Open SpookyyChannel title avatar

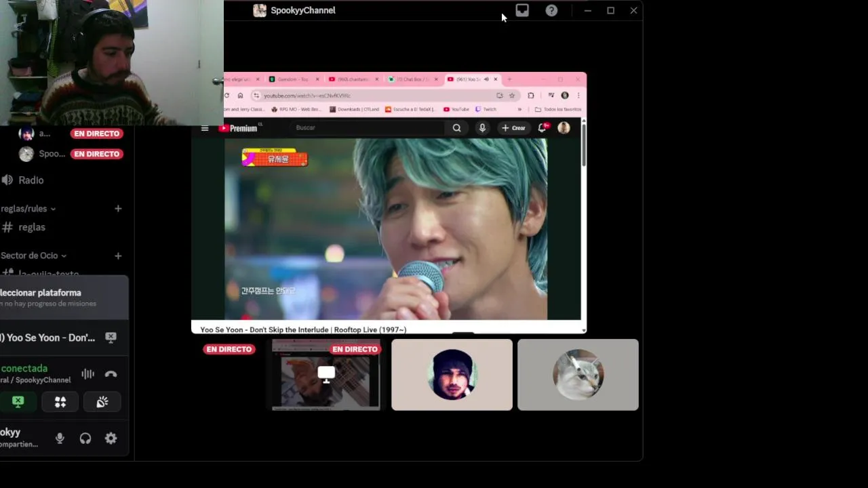coord(259,10)
